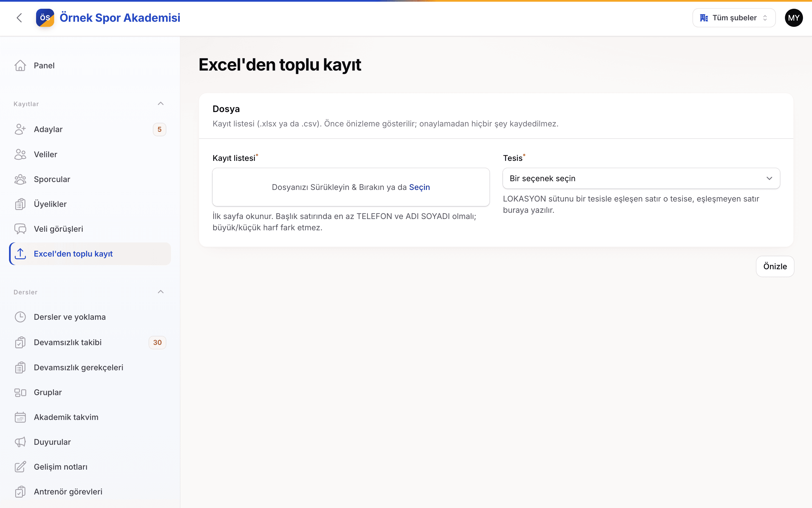The width and height of the screenshot is (812, 508).
Task: Click the Sporcular group icon
Action: tap(20, 179)
